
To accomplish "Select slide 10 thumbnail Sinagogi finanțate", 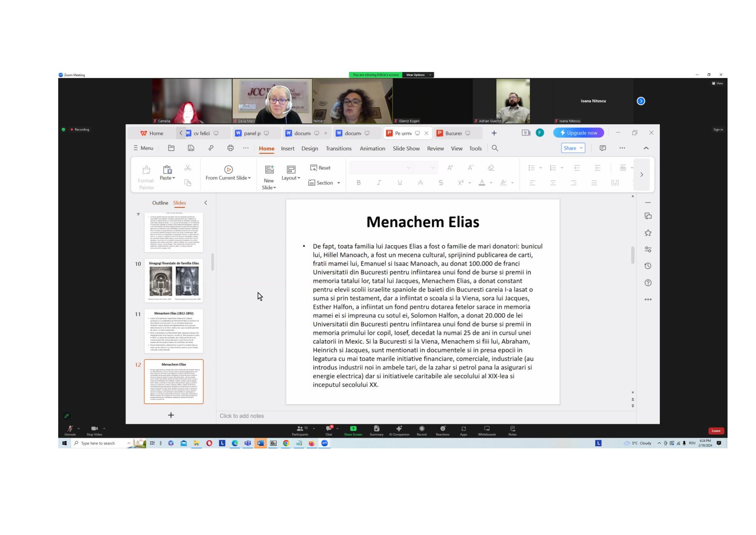I will pos(174,281).
